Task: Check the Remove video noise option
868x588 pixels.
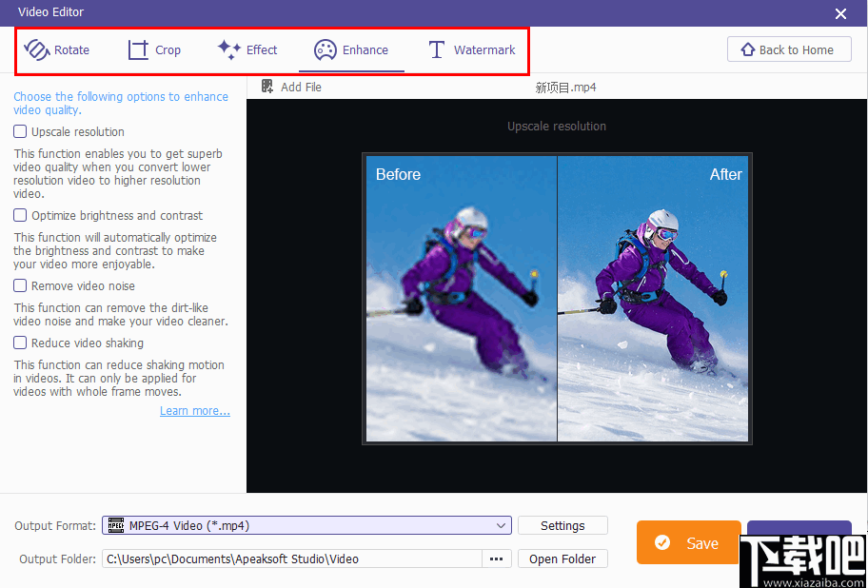Action: [x=20, y=285]
